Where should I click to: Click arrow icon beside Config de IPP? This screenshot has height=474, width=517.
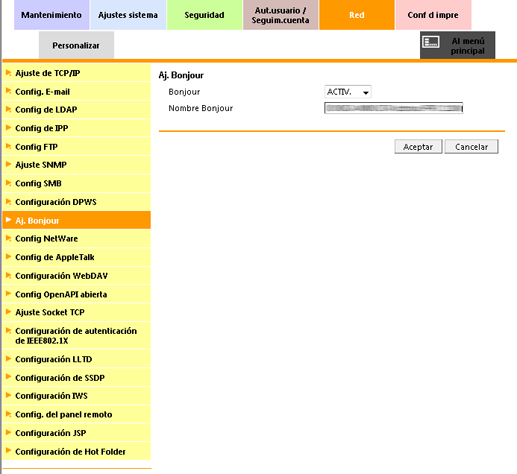(9, 127)
